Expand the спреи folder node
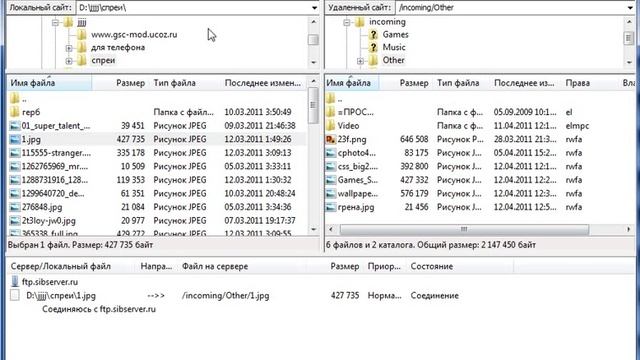The height and width of the screenshot is (360, 640). click(x=69, y=61)
